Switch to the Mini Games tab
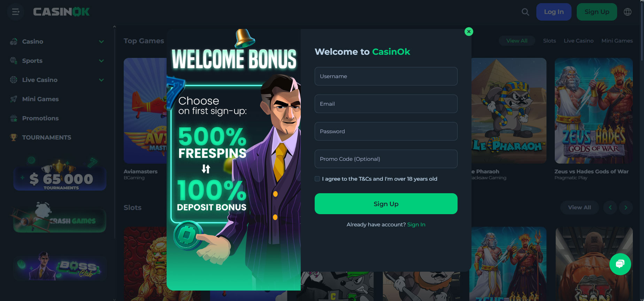This screenshot has height=301, width=644. (617, 41)
